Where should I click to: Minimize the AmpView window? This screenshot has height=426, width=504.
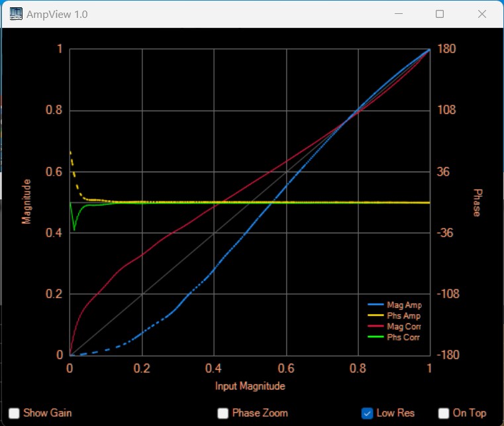click(399, 14)
